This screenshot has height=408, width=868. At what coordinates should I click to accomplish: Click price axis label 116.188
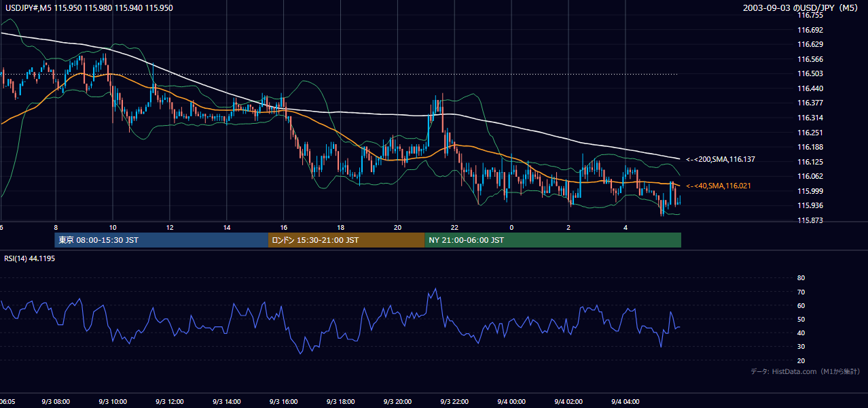810,147
